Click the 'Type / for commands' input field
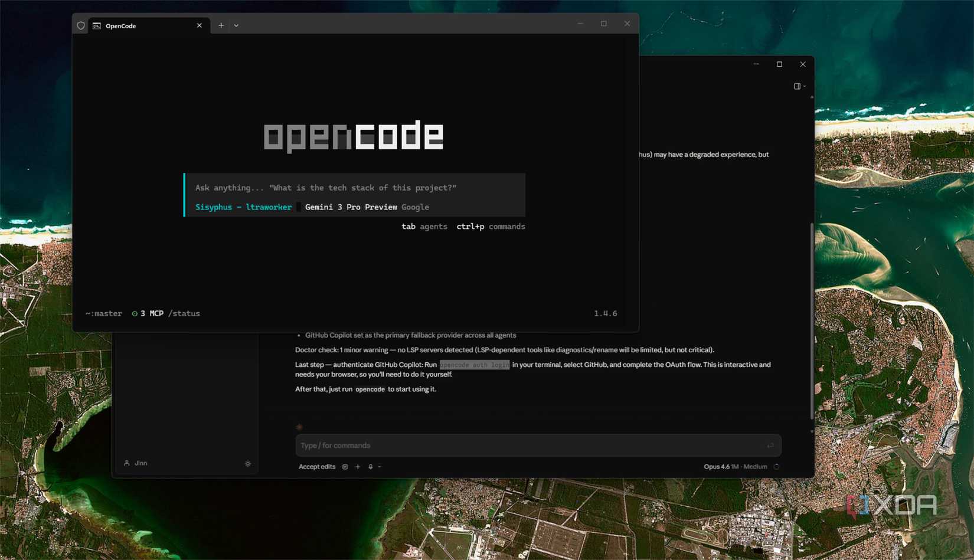974x560 pixels. pyautogui.click(x=538, y=446)
